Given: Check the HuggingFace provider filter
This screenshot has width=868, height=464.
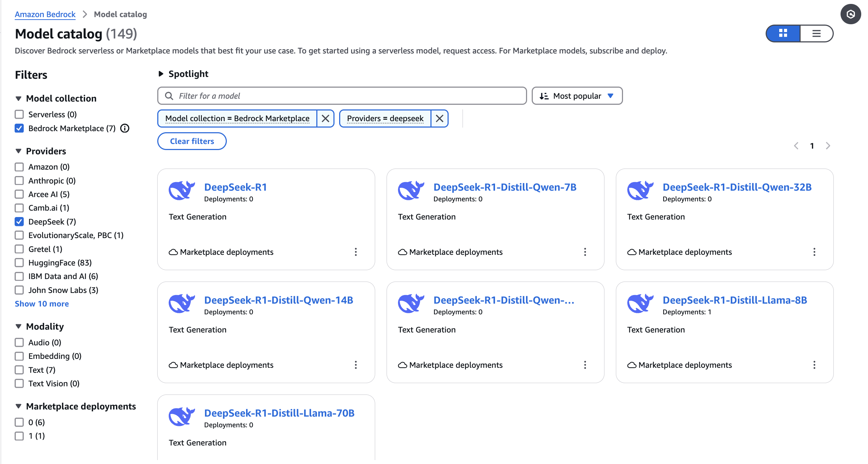Looking at the screenshot, I should pos(19,263).
